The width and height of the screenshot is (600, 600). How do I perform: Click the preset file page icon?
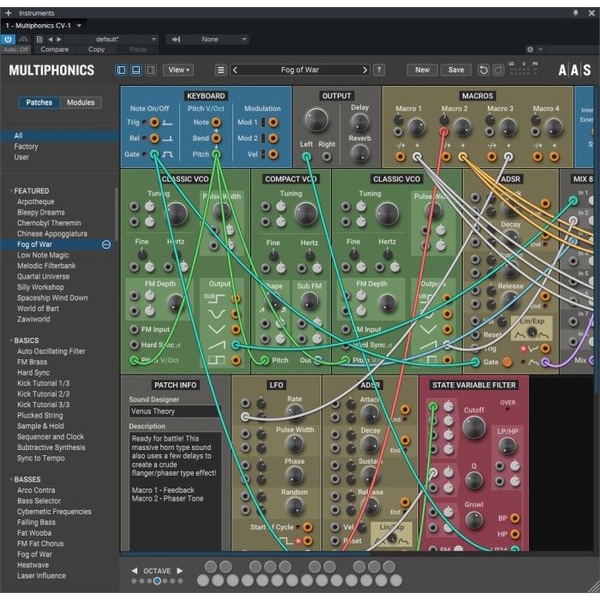click(x=39, y=39)
